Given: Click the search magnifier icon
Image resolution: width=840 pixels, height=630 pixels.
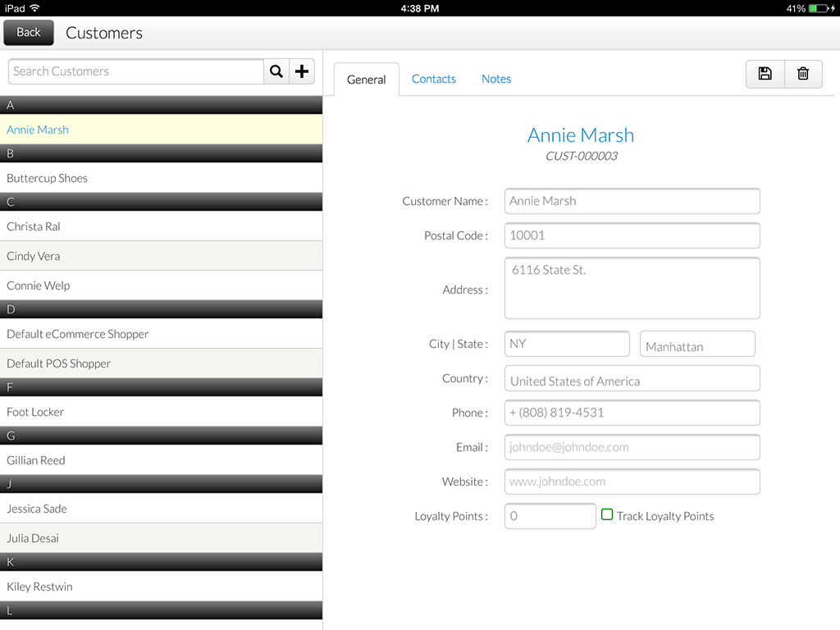Looking at the screenshot, I should [x=276, y=71].
